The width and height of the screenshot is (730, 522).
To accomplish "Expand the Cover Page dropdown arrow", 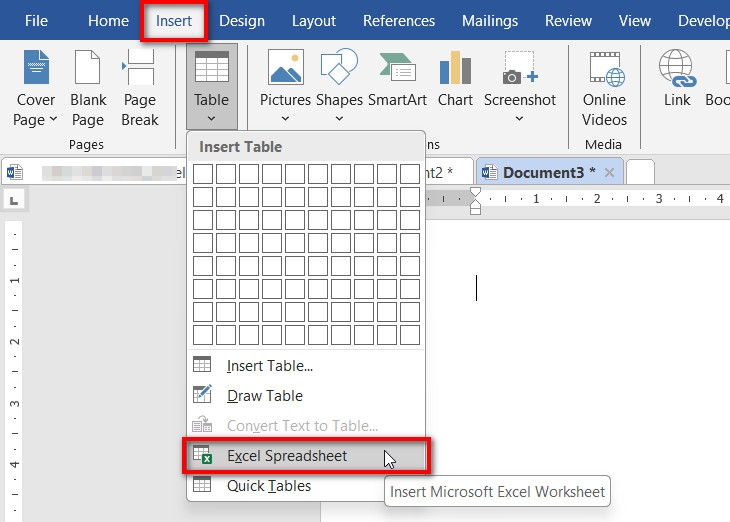I will pyautogui.click(x=54, y=119).
